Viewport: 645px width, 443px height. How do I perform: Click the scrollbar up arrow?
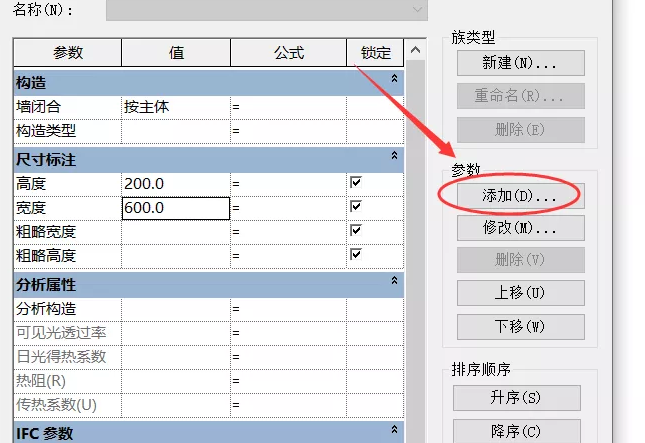415,50
